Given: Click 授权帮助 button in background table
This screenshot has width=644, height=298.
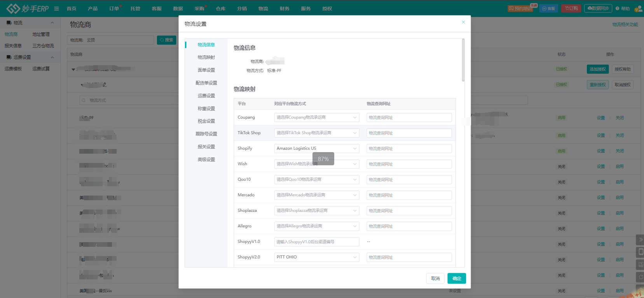Looking at the screenshot, I should [623, 69].
